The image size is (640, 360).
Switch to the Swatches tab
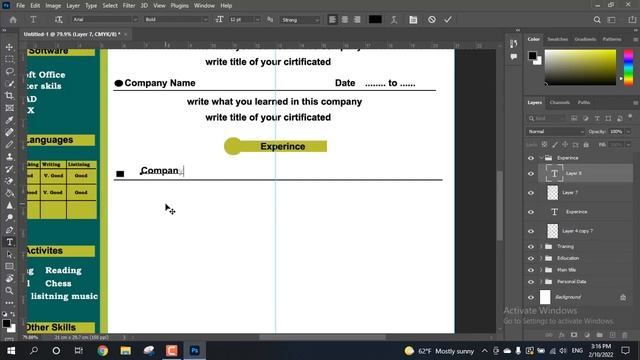558,39
